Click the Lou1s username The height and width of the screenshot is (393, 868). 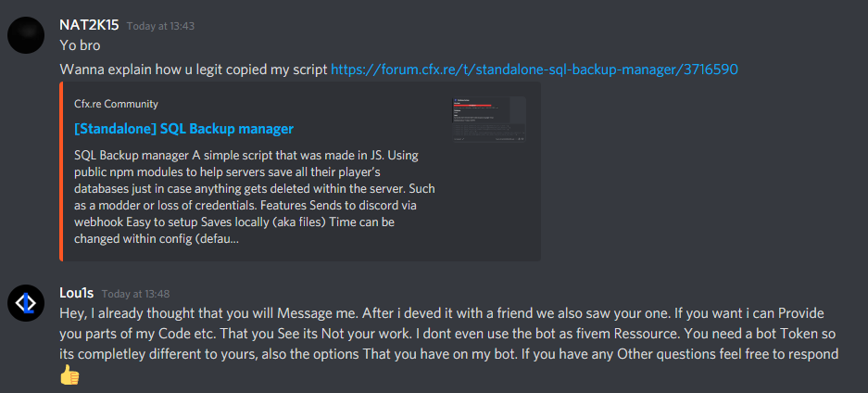(x=77, y=293)
